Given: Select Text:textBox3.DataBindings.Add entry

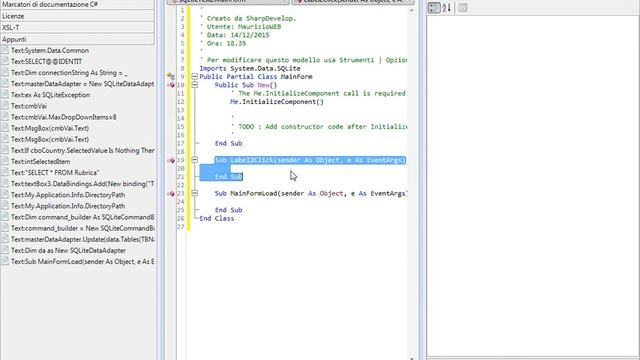Looking at the screenshot, I should click(82, 184).
